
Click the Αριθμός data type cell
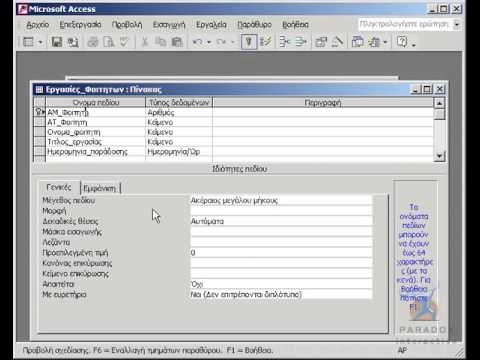[179, 113]
